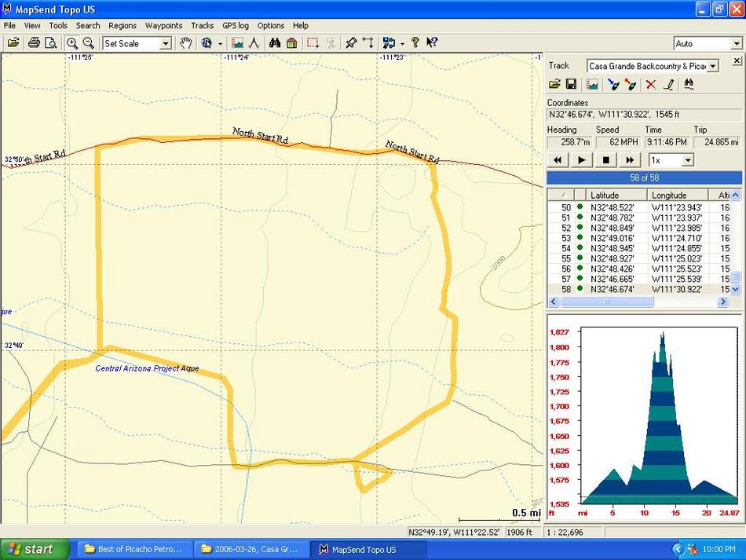Screen dimensions: 746x560
Task: Expand the track name dropdown
Action: 712,66
